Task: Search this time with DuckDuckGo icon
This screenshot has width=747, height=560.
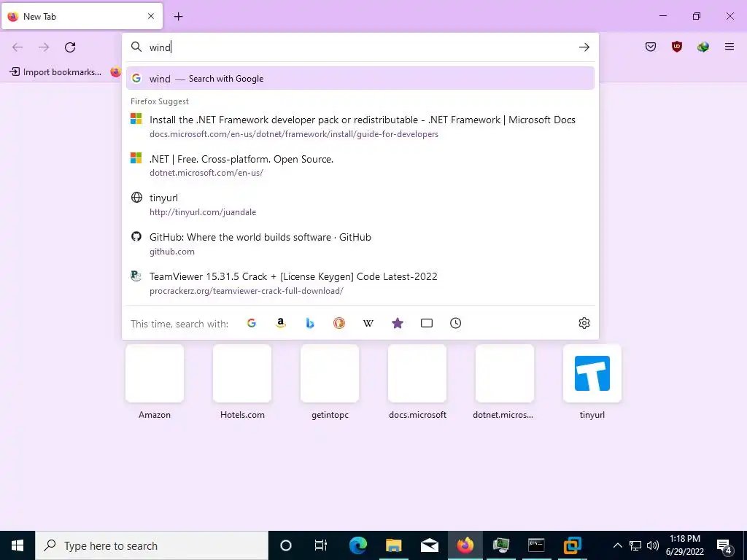Action: (339, 323)
